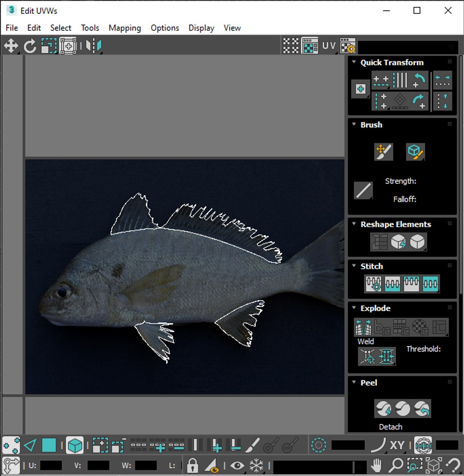Click the Target Weld icon
The image size is (464, 476).
click(x=367, y=356)
